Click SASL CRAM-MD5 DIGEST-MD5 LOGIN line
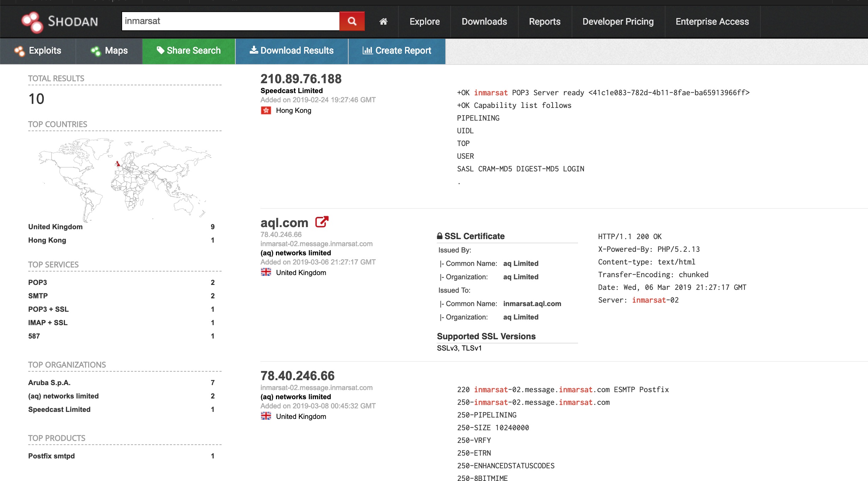 click(x=520, y=169)
